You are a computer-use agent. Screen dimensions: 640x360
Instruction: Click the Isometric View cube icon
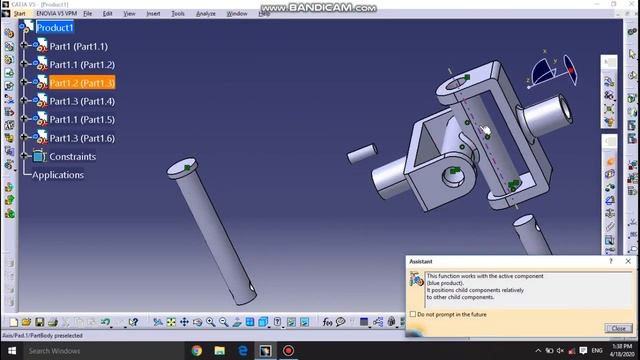coord(263,322)
